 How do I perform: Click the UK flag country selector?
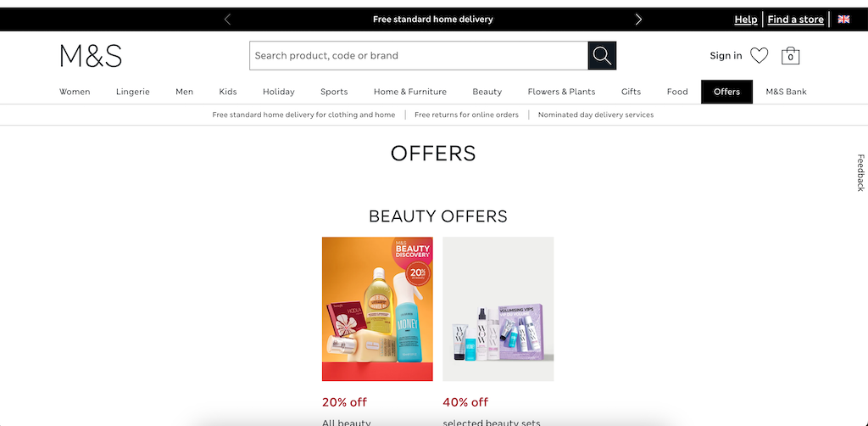[x=843, y=20]
